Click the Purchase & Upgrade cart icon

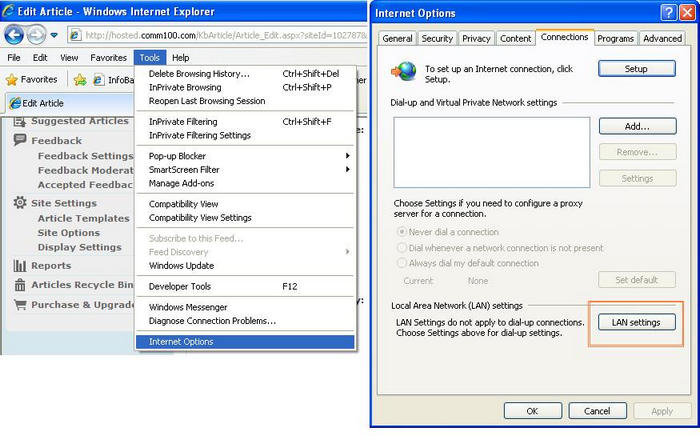tap(21, 304)
